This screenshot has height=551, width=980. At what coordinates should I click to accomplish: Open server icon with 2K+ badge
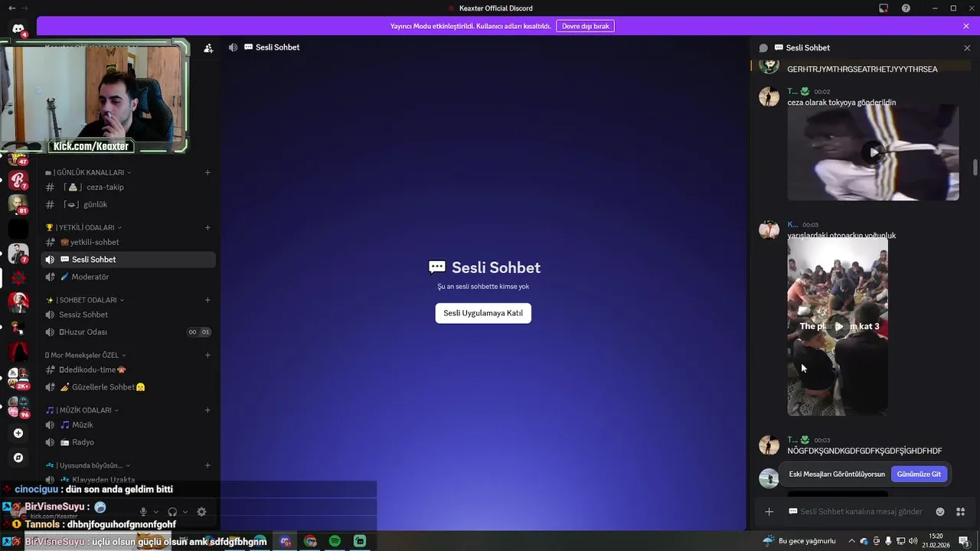(18, 377)
